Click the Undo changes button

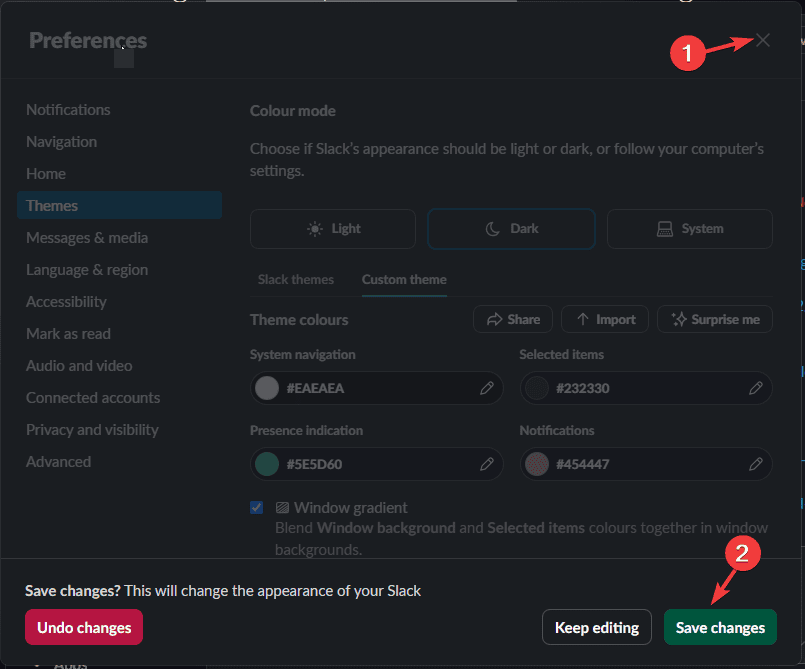coord(83,627)
